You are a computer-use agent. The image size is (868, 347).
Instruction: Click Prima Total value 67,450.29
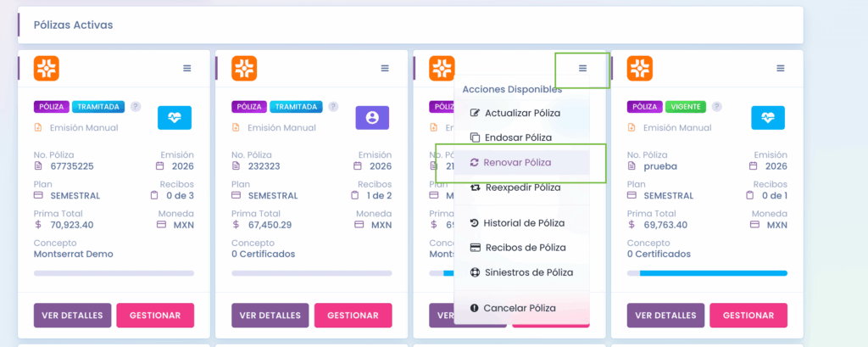[270, 225]
